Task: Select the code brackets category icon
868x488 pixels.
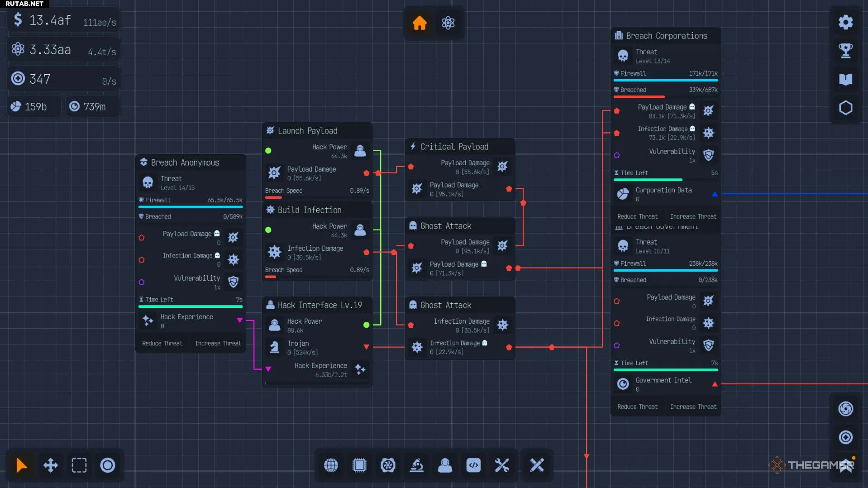Action: [x=473, y=465]
